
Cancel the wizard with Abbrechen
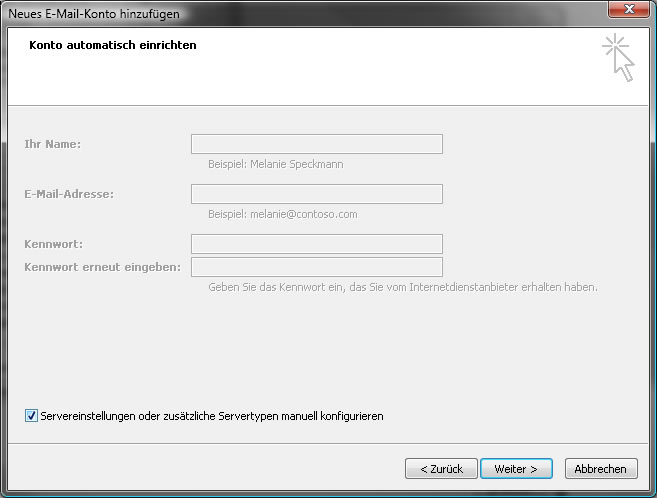[x=601, y=469]
